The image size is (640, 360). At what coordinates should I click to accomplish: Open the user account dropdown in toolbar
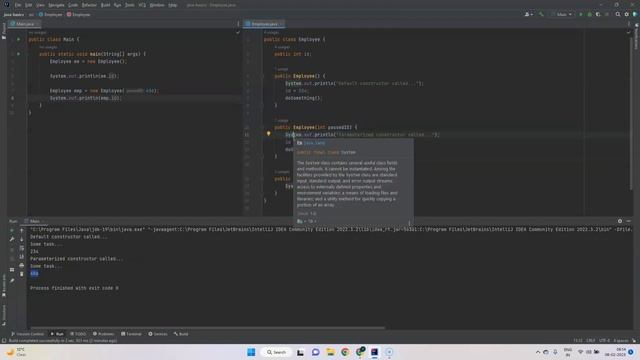coord(529,14)
